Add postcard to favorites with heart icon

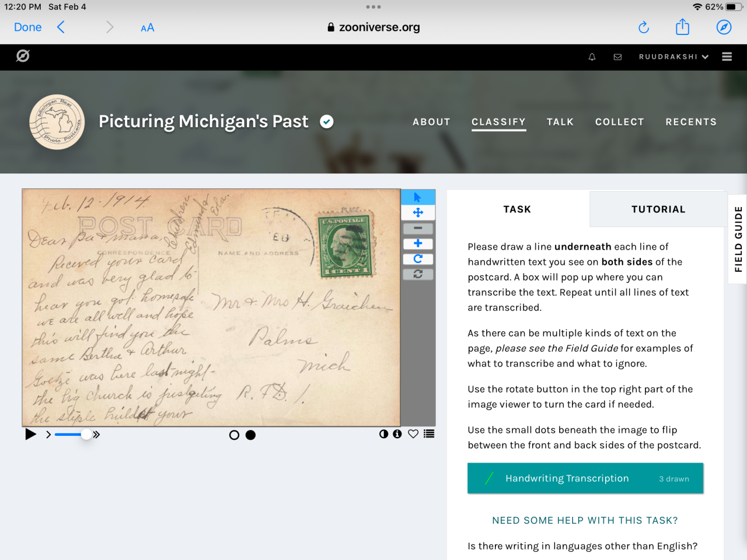click(413, 434)
